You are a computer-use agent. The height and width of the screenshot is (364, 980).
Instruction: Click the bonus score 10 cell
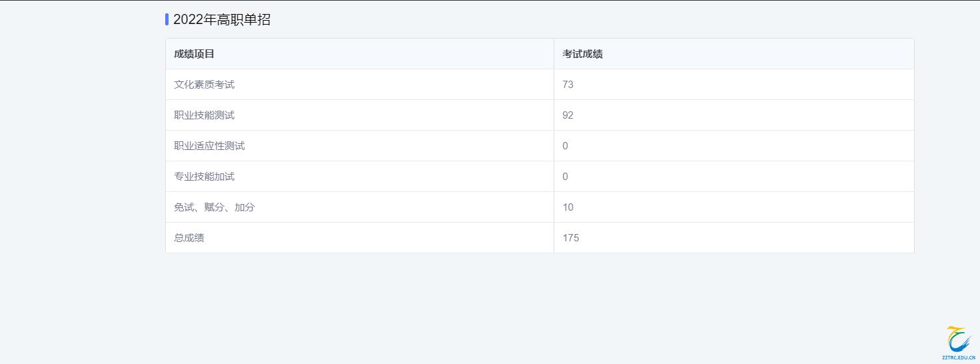click(x=568, y=207)
